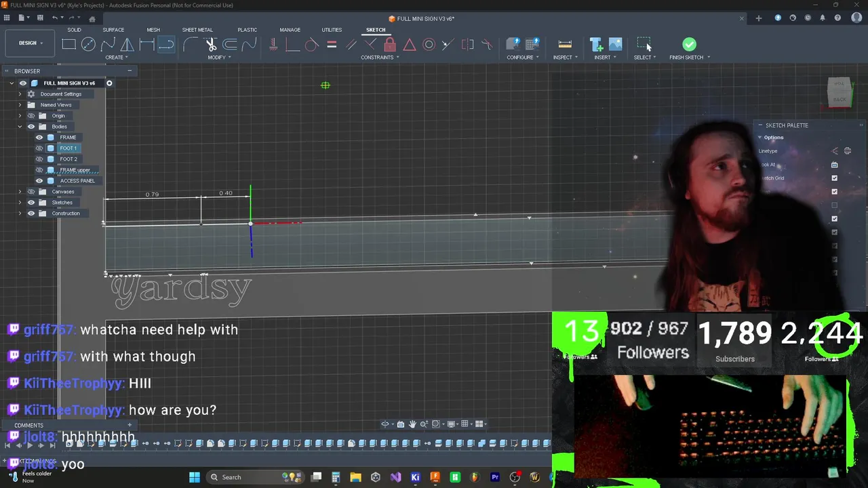Toggle Sketch Grid checkbox in Sketch Palette
This screenshot has height=488, width=868.
835,178
